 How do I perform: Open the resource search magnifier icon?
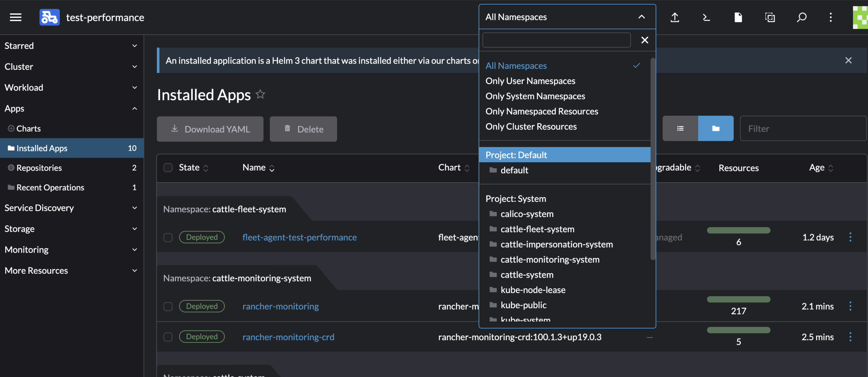pyautogui.click(x=801, y=17)
